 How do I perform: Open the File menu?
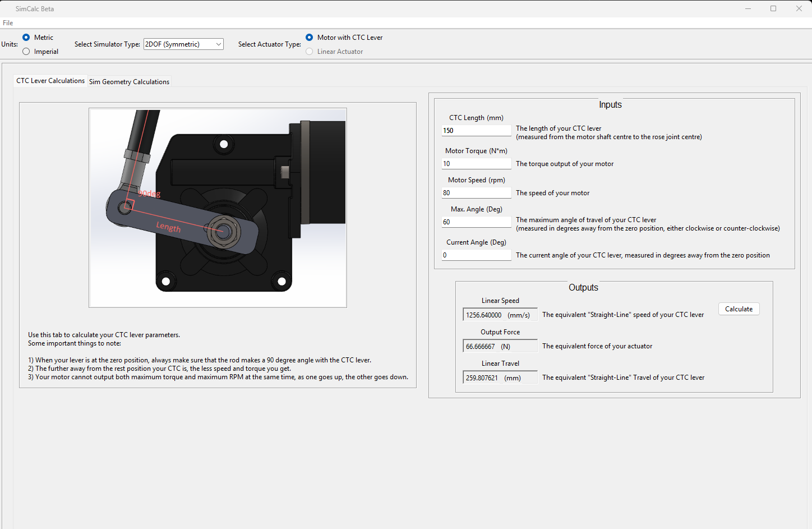pos(8,23)
